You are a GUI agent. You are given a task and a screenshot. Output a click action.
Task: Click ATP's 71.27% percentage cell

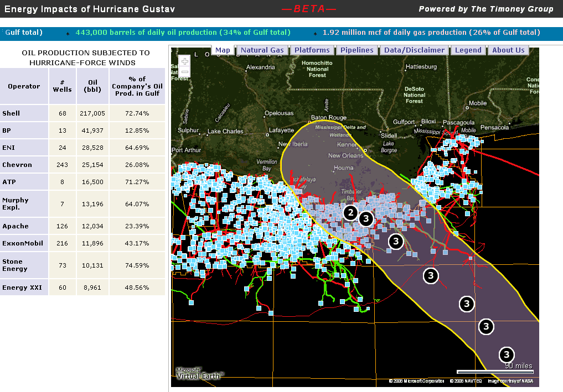(137, 182)
